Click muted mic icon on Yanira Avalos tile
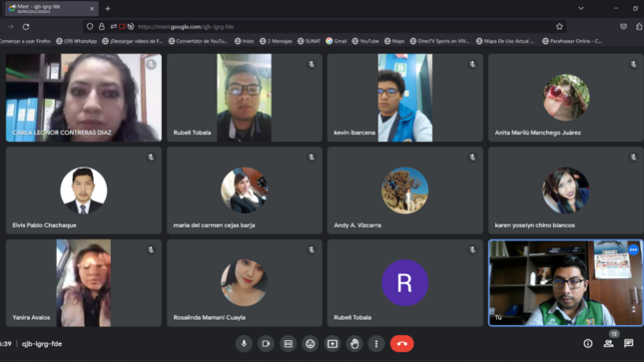644x362 pixels. (x=151, y=249)
